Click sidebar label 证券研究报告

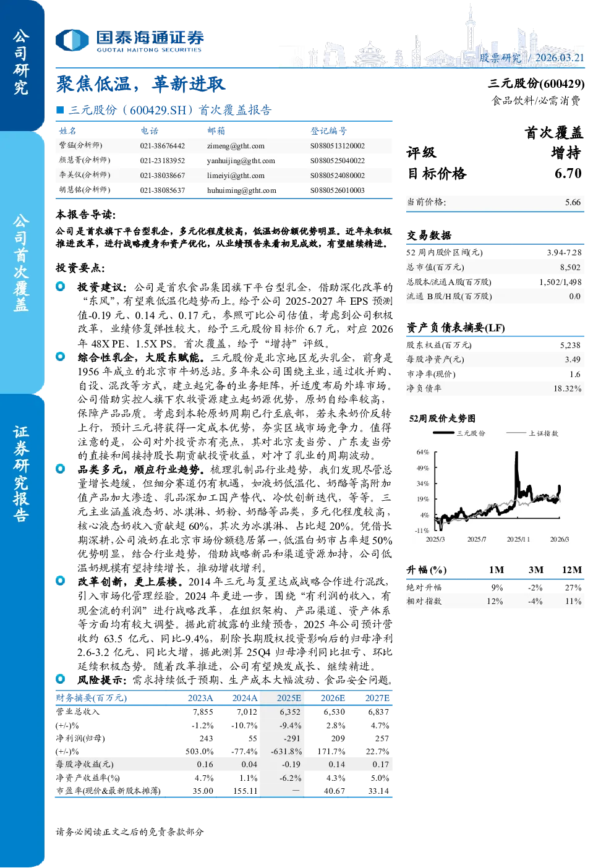coord(21,474)
